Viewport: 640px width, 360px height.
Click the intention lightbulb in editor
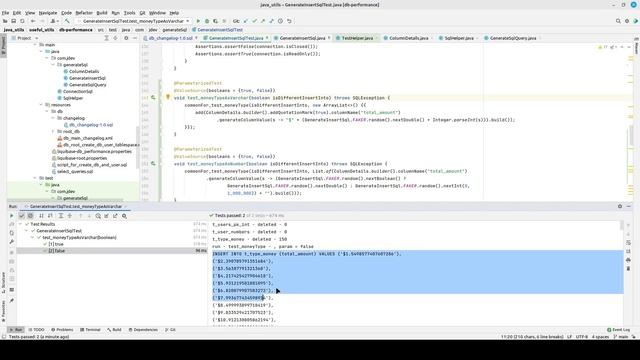click(x=168, y=97)
